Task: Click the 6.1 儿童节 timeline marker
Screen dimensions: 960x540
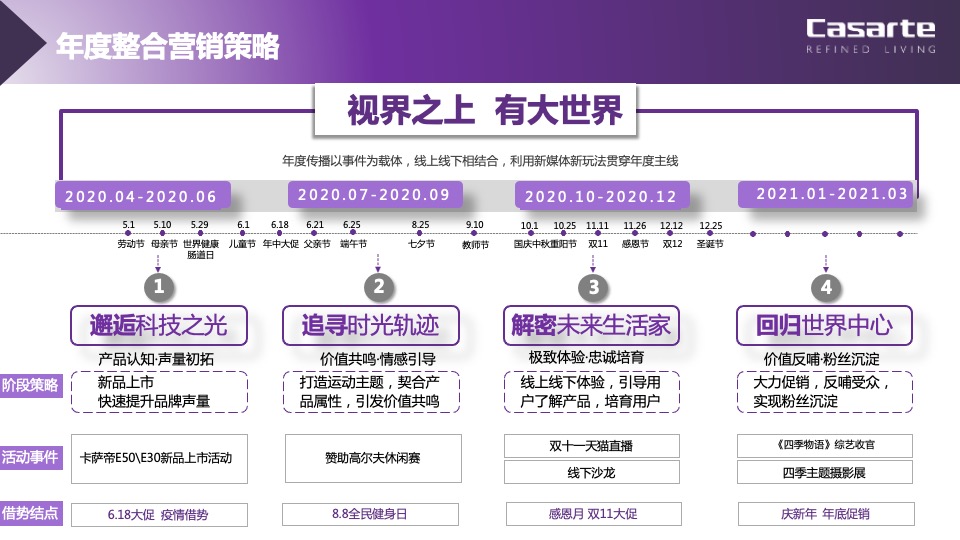Action: click(242, 234)
